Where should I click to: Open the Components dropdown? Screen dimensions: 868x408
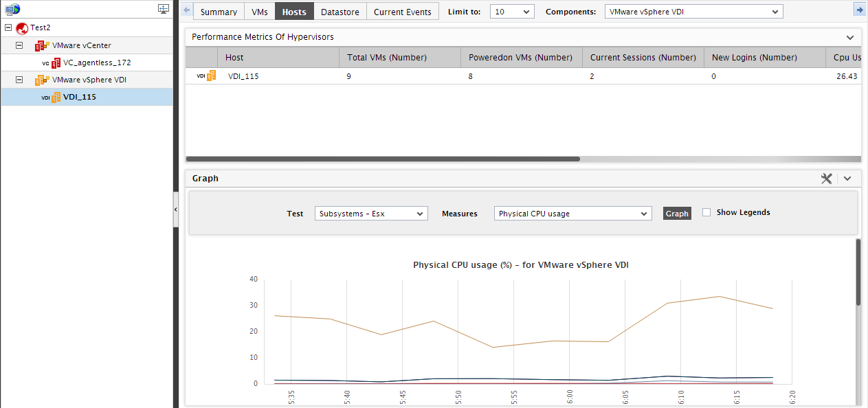point(693,12)
